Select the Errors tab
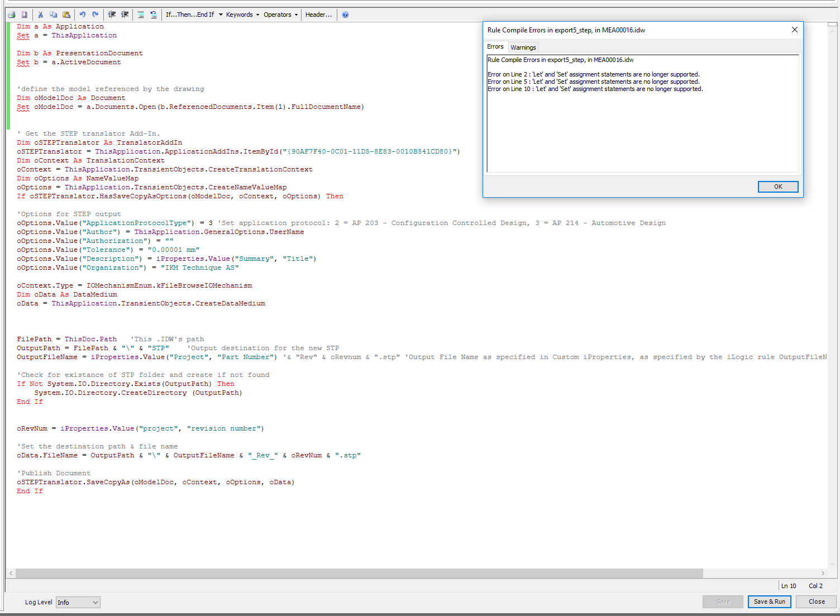 [495, 47]
